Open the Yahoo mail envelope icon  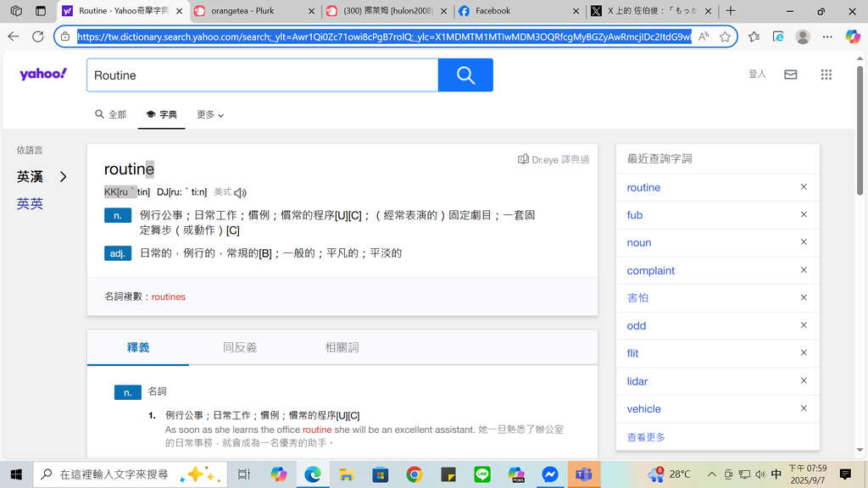point(790,75)
